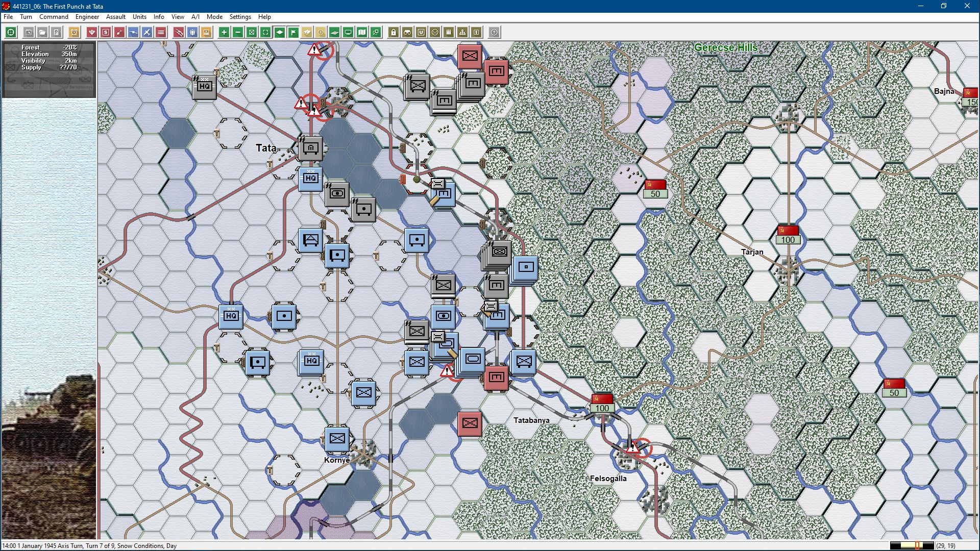Image resolution: width=980 pixels, height=551 pixels.
Task: Click the red shovel dig-in icon
Action: [x=119, y=32]
